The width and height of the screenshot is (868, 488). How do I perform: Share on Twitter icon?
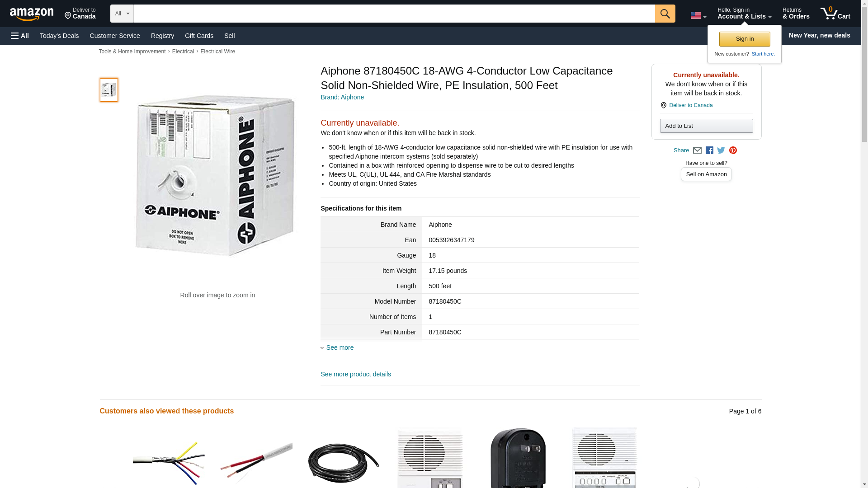(721, 150)
